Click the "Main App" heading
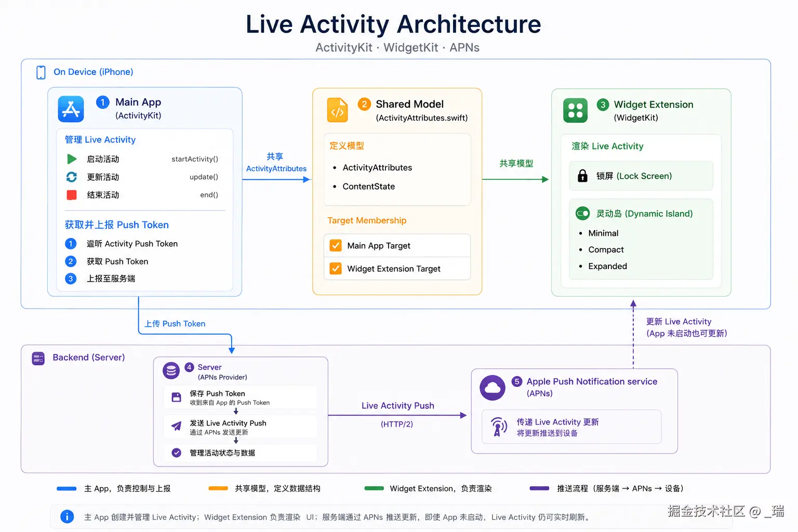The height and width of the screenshot is (532, 798). (138, 102)
